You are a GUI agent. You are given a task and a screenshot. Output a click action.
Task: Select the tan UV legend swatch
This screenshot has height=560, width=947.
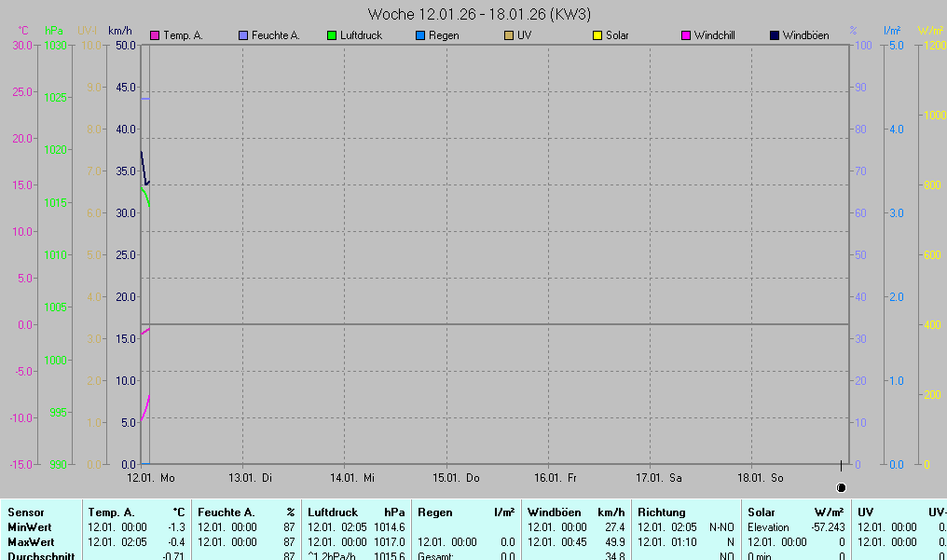[509, 35]
